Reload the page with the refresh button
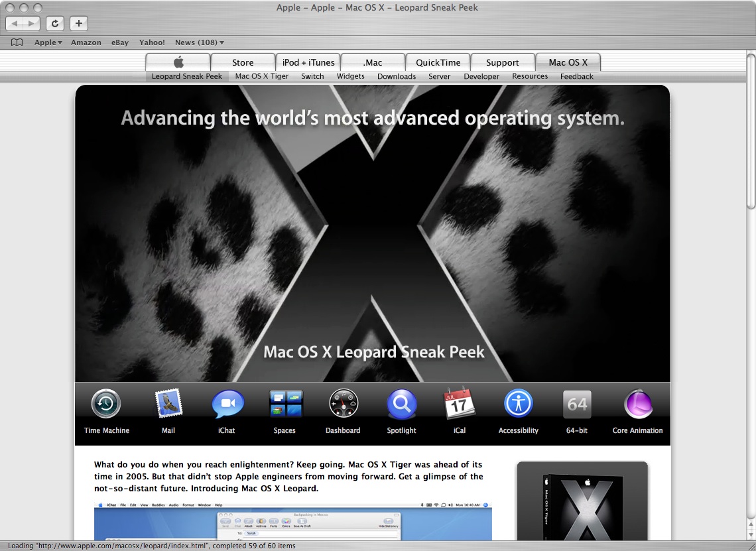This screenshot has height=551, width=756. [55, 23]
